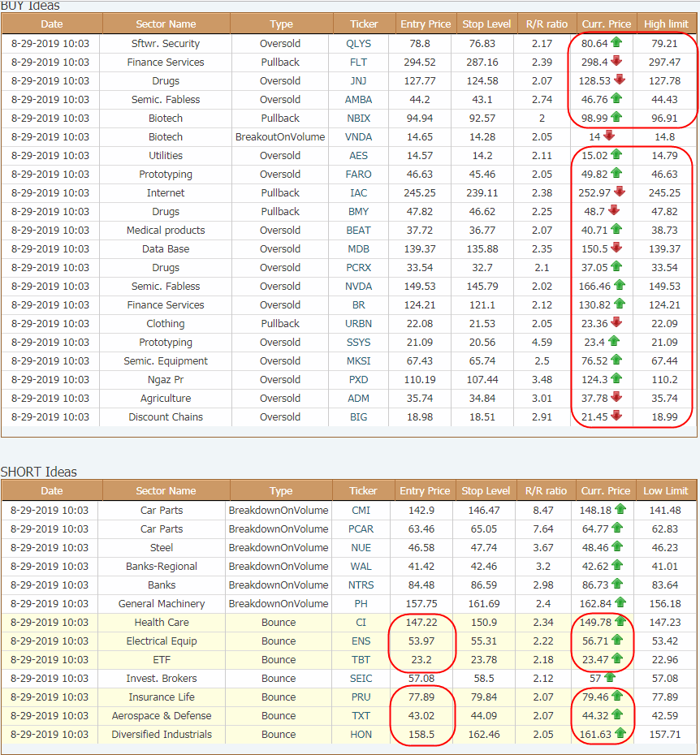This screenshot has height=755, width=700.
Task: Click the green up arrow beside HON
Action: point(621,734)
